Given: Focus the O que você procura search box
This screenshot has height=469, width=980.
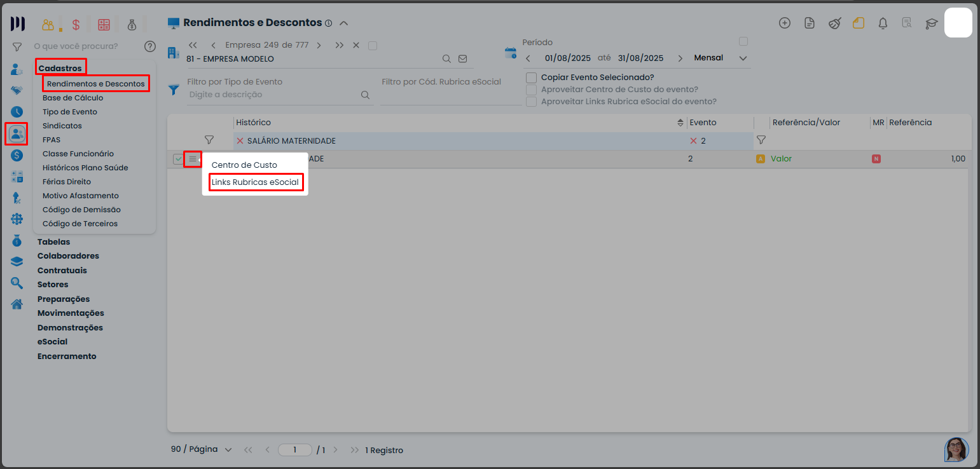Looking at the screenshot, I should (x=76, y=46).
